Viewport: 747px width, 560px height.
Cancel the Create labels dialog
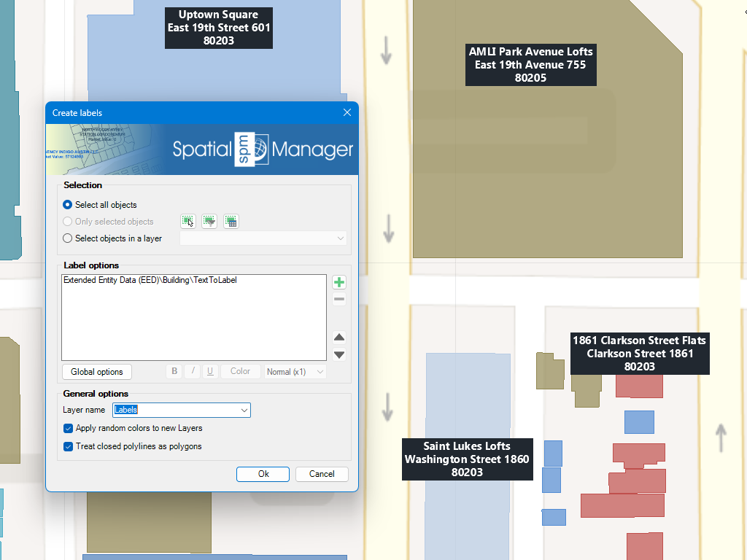coord(322,474)
